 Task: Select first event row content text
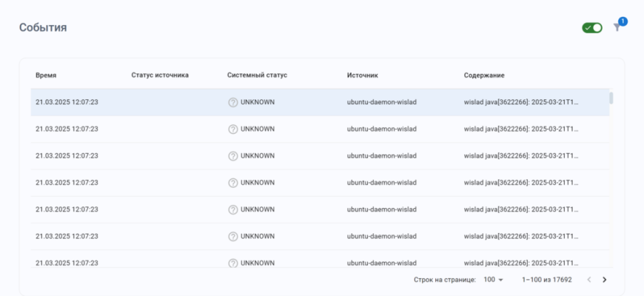click(x=521, y=102)
